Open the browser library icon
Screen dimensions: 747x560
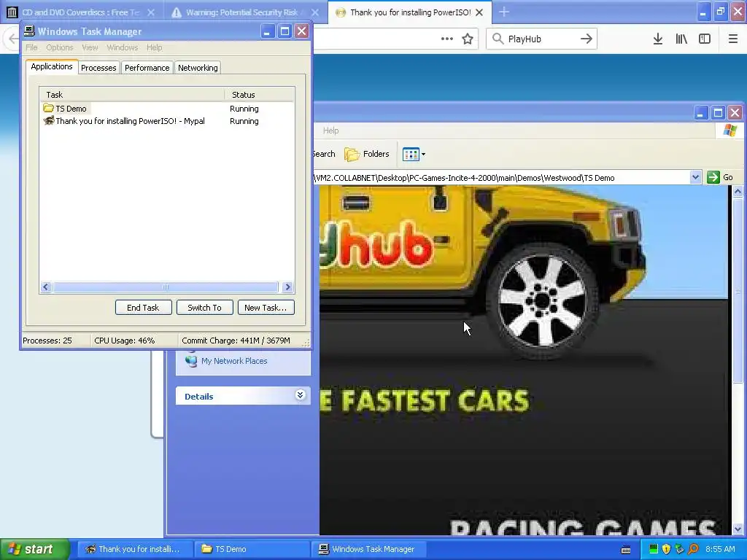tap(681, 39)
